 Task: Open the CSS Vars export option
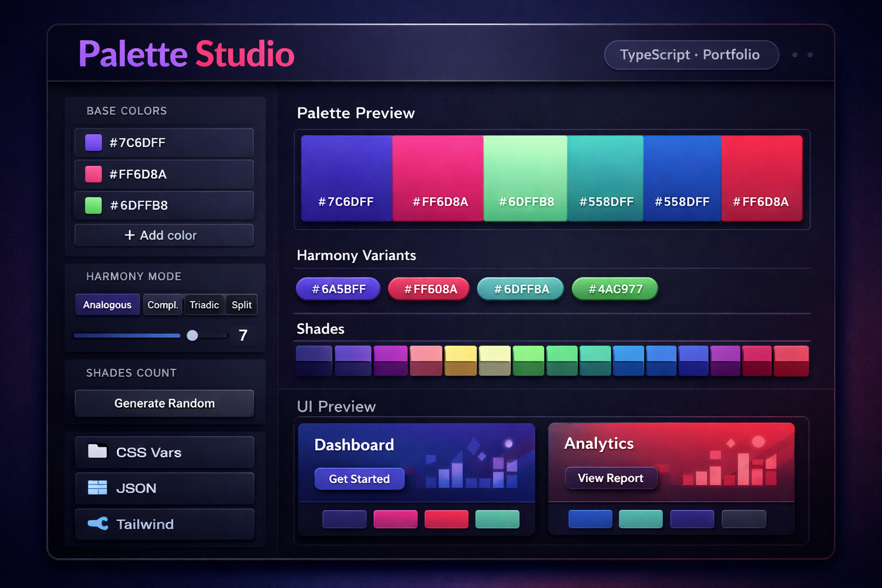point(164,452)
